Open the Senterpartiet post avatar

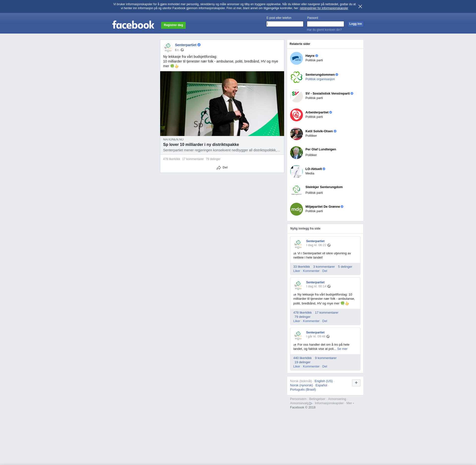pos(168,47)
